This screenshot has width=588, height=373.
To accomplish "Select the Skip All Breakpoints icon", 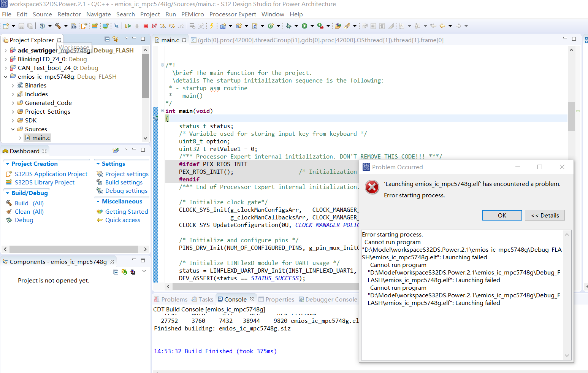I will click(116, 26).
